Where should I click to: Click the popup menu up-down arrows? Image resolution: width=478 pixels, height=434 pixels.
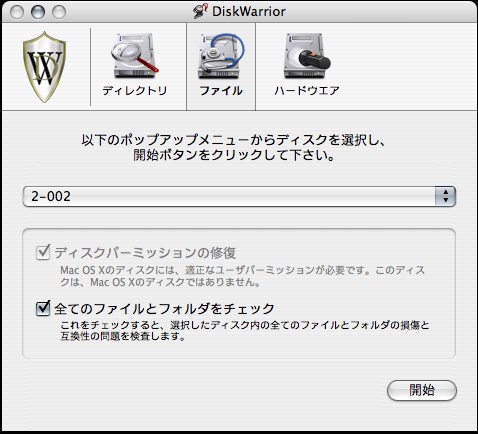[445, 196]
